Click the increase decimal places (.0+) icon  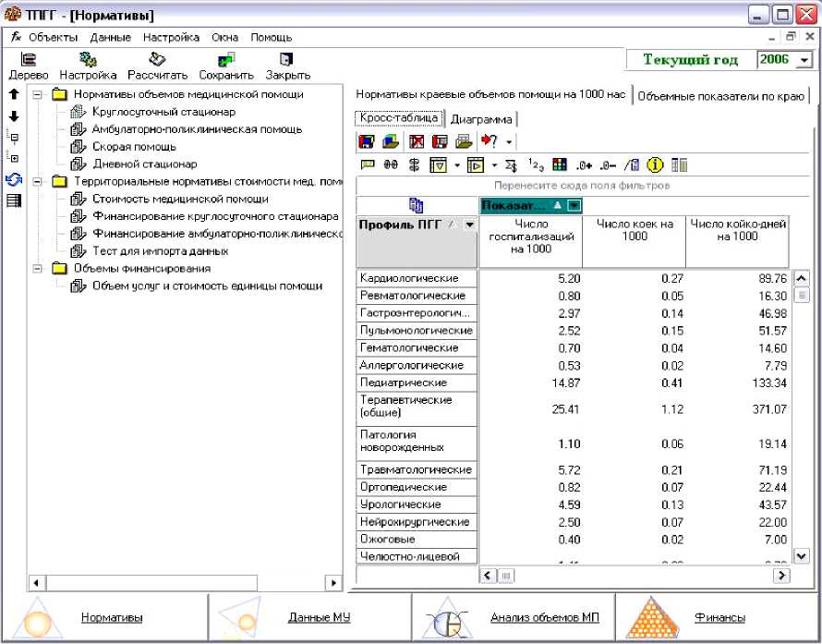coord(583,165)
